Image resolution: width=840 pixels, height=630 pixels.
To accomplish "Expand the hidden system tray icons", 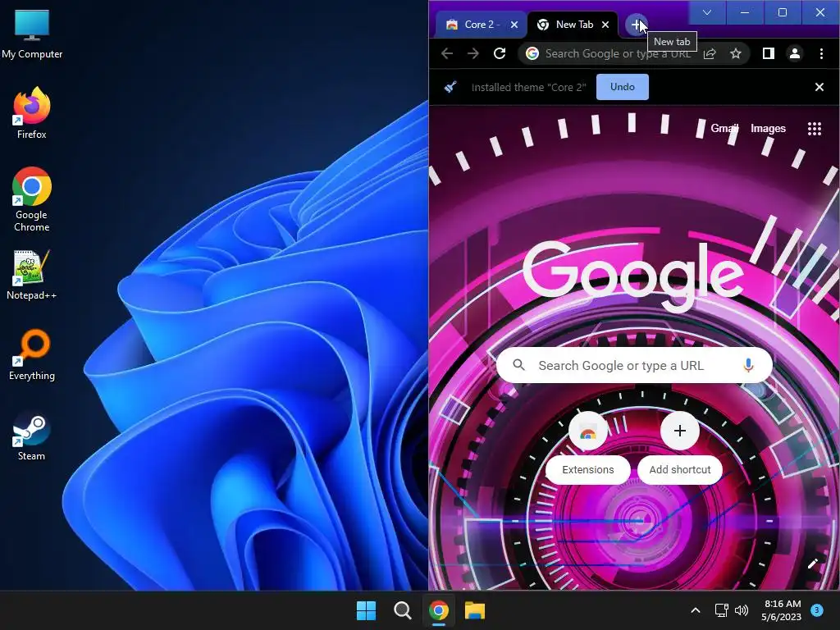I will click(696, 610).
